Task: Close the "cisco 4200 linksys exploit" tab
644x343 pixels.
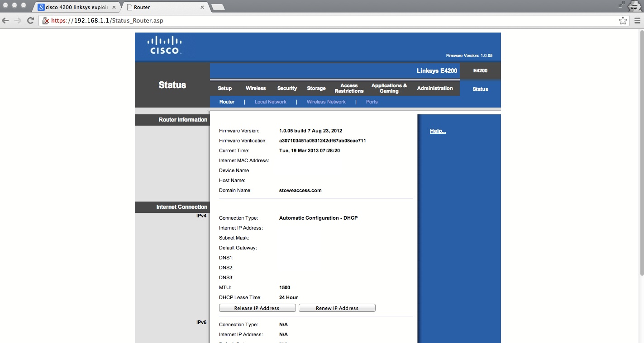Action: 114,7
